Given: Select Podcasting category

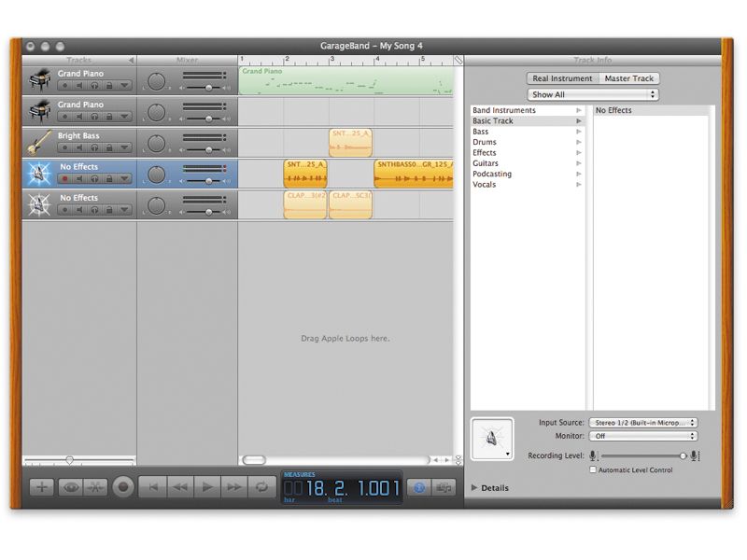Looking at the screenshot, I should [528, 174].
